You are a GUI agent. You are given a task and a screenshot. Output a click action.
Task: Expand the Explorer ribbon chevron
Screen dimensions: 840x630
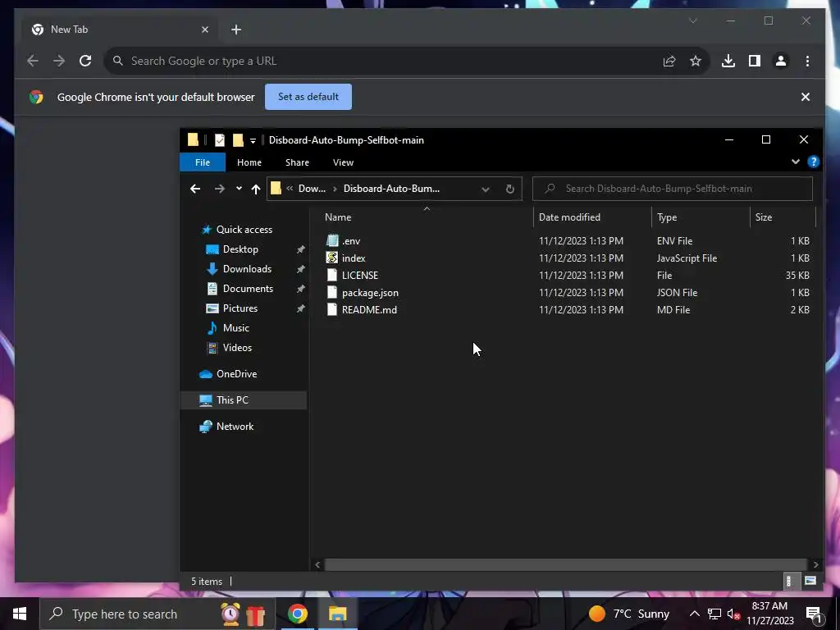pos(796,162)
